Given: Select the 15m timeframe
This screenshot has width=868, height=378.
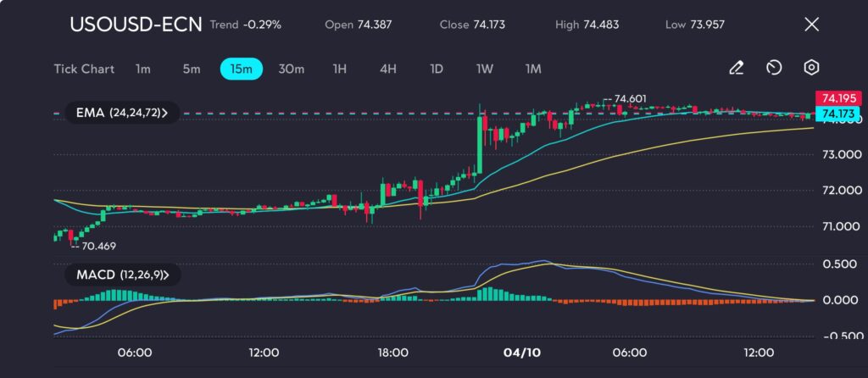Looking at the screenshot, I should [242, 69].
